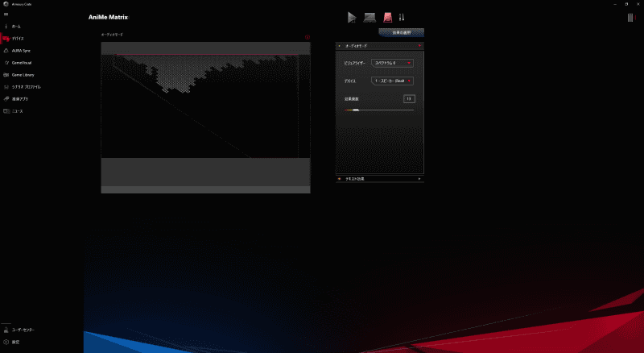
Task: Collapse the オーディオモード panel header
Action: tap(379, 46)
